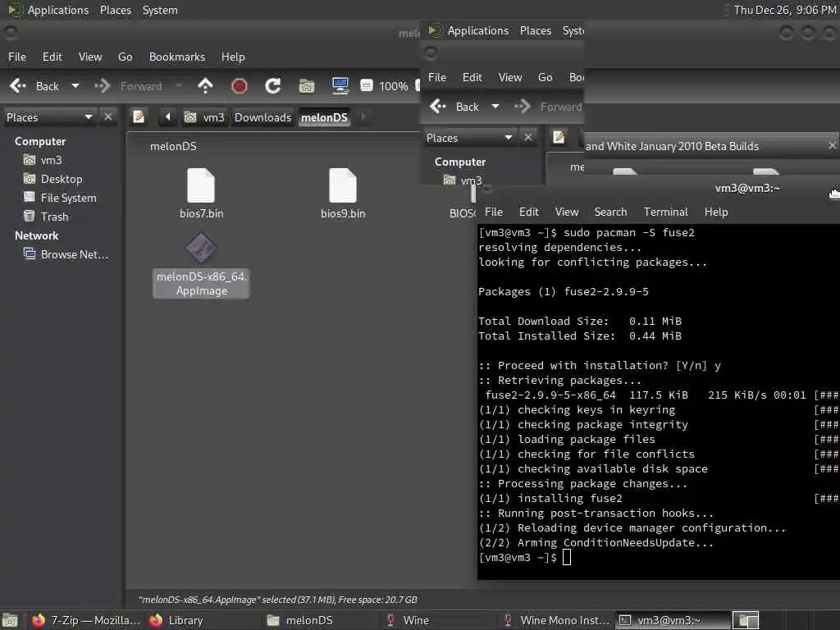
Task: Open File menu in overlapping file manager window
Action: (437, 77)
